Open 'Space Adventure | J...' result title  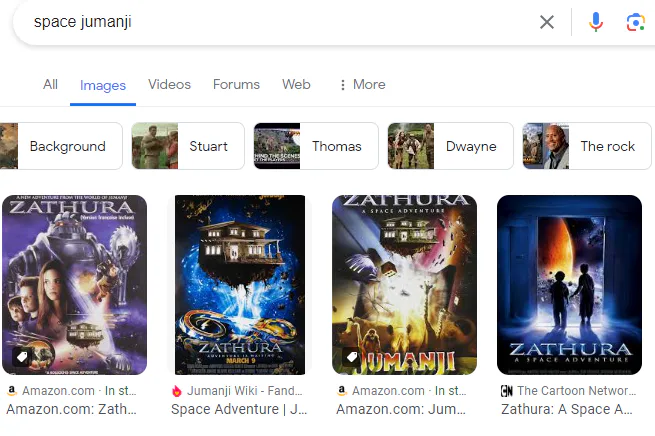click(239, 409)
